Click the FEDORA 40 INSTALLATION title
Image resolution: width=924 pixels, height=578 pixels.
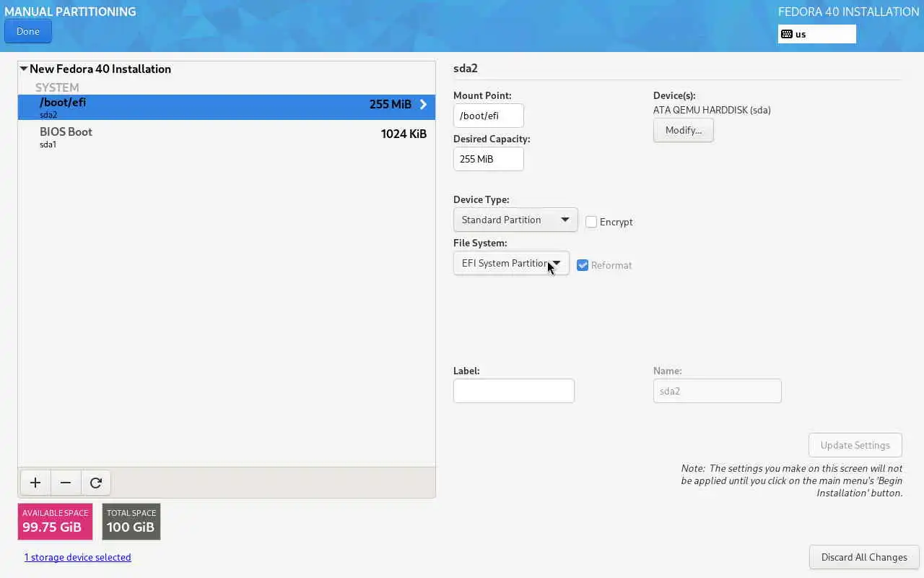pos(848,12)
